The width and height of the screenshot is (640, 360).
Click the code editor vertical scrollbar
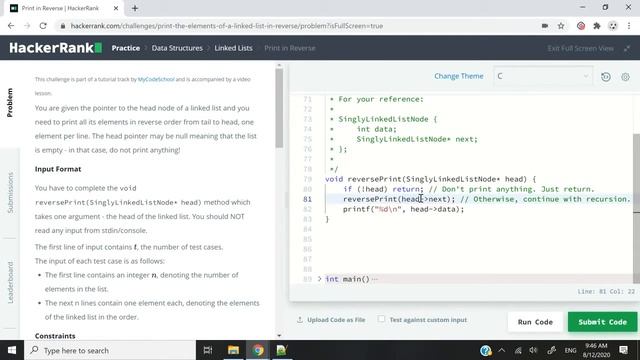(x=636, y=208)
